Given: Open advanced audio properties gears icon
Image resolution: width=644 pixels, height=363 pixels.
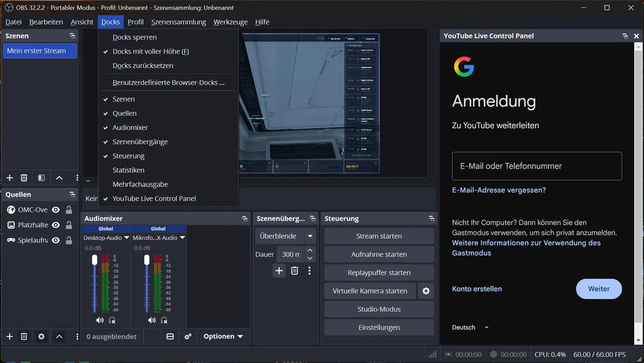Looking at the screenshot, I should 188,337.
